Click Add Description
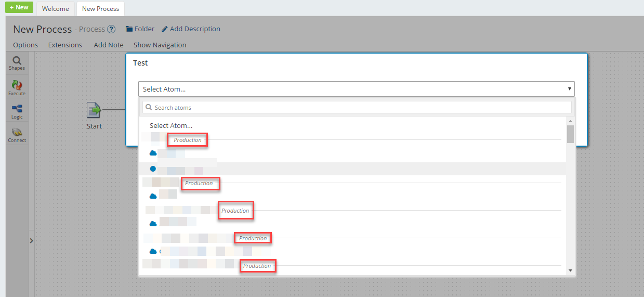Screen dimensions: 644x297 pos(195,29)
